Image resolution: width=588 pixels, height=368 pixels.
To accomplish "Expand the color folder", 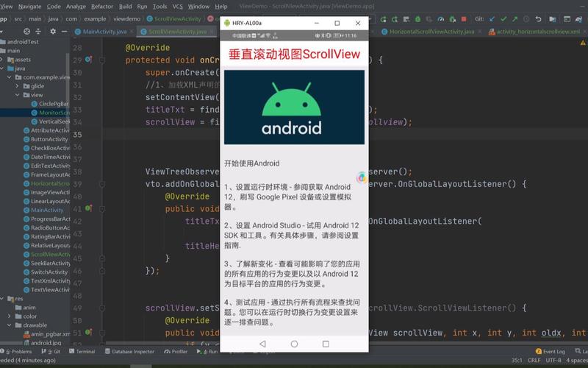I will (10, 316).
